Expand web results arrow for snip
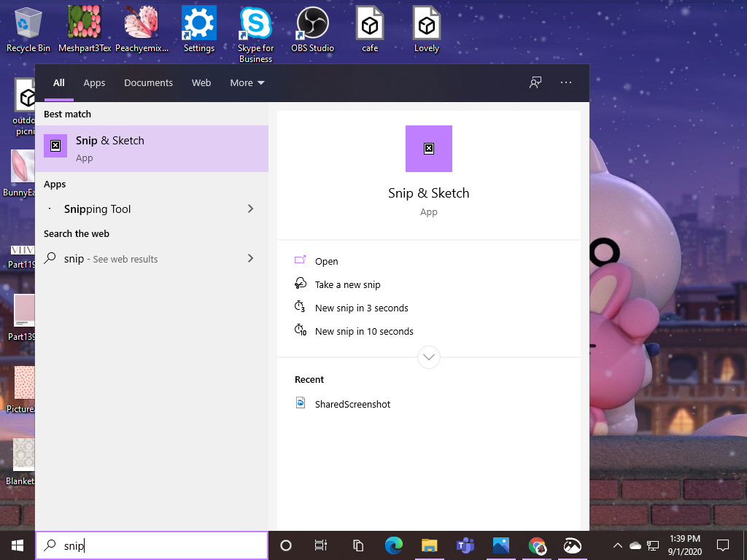 251,258
